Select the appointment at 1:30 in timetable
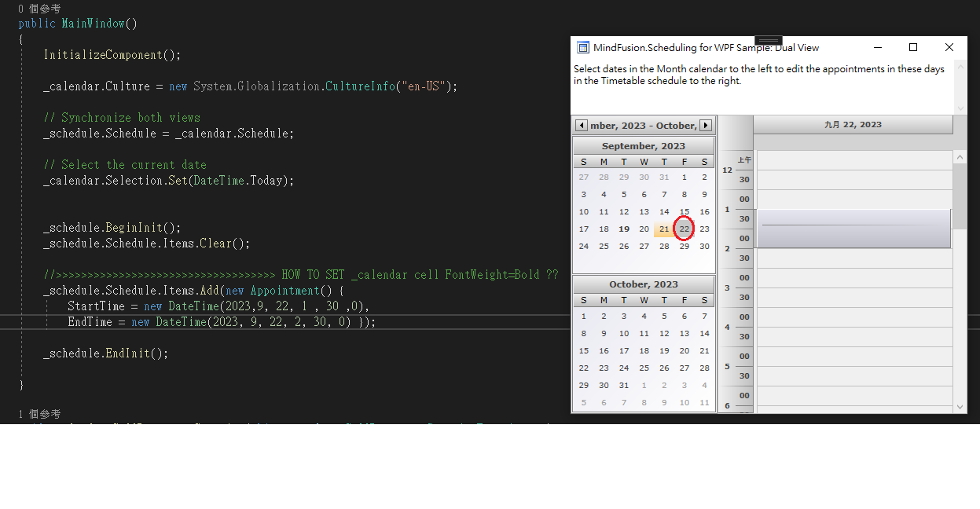Image resolution: width=980 pixels, height=509 pixels. coord(853,229)
